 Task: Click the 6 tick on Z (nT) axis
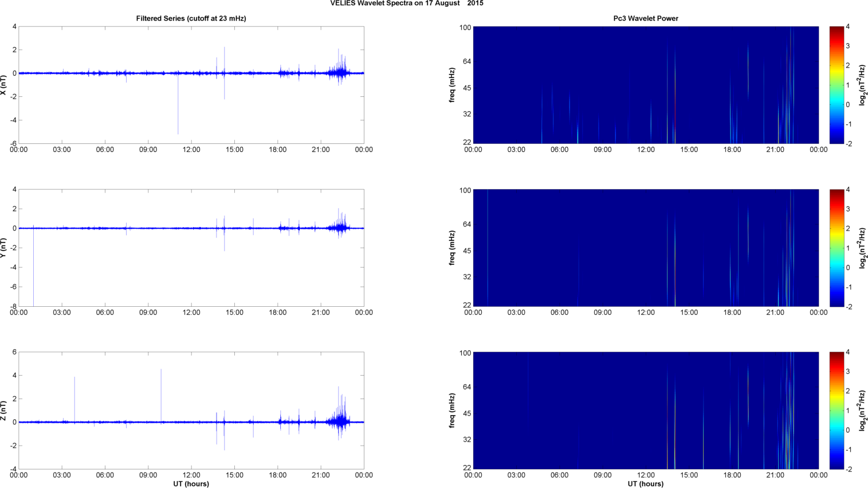[14, 352]
